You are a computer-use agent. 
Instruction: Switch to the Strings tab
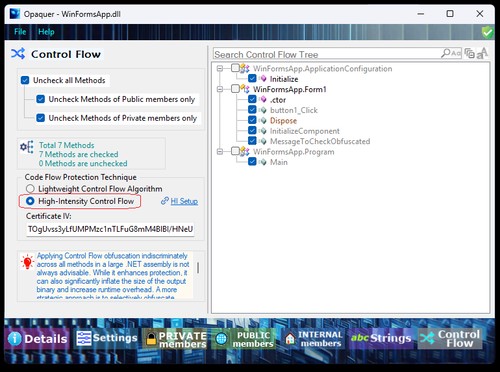pos(381,339)
